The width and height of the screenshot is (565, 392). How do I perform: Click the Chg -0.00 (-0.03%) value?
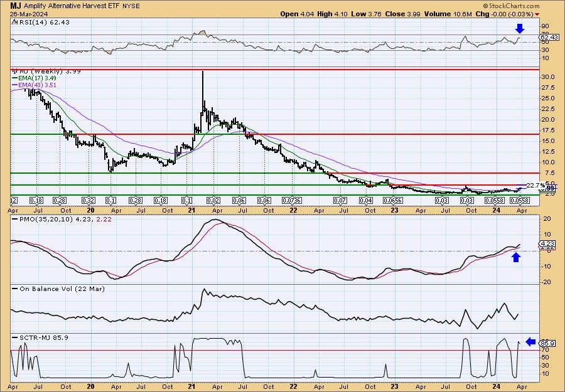click(505, 14)
